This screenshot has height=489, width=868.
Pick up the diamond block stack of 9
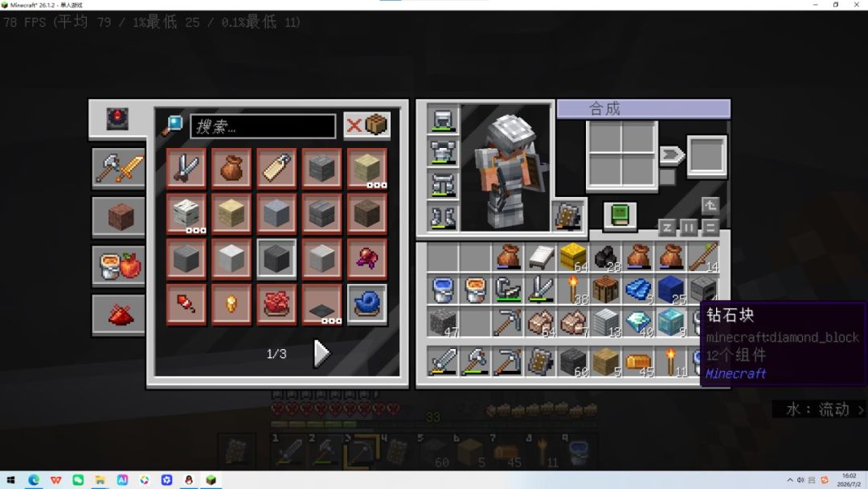coord(671,322)
